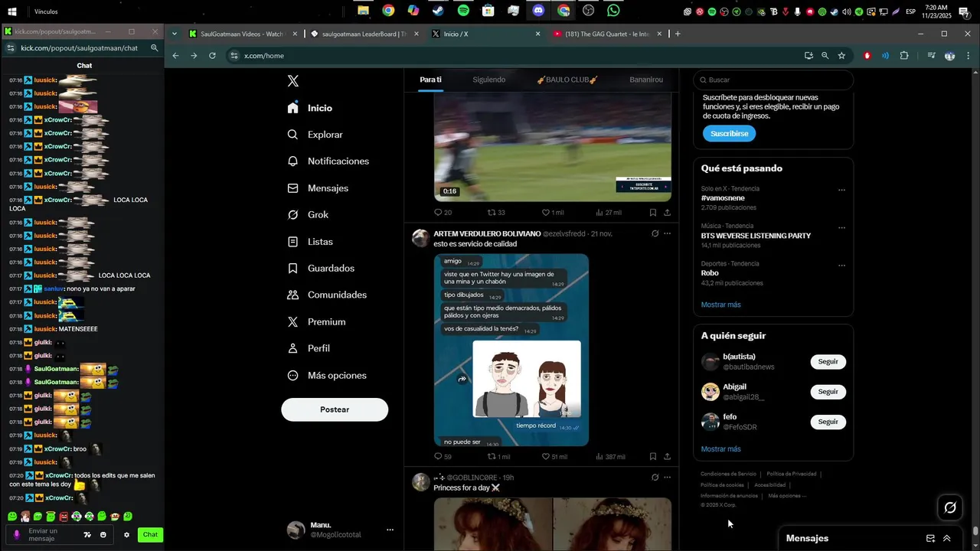Switch to Para ti tab
The image size is (980, 551).
click(x=430, y=80)
